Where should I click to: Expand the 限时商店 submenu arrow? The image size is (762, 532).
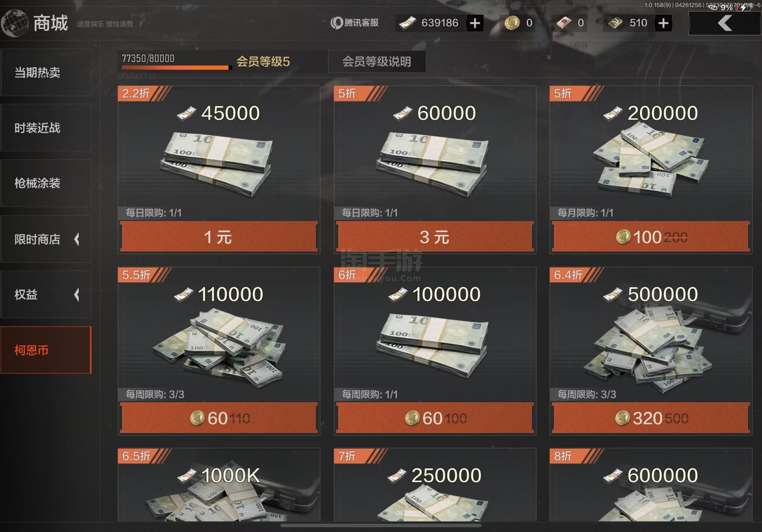77,239
